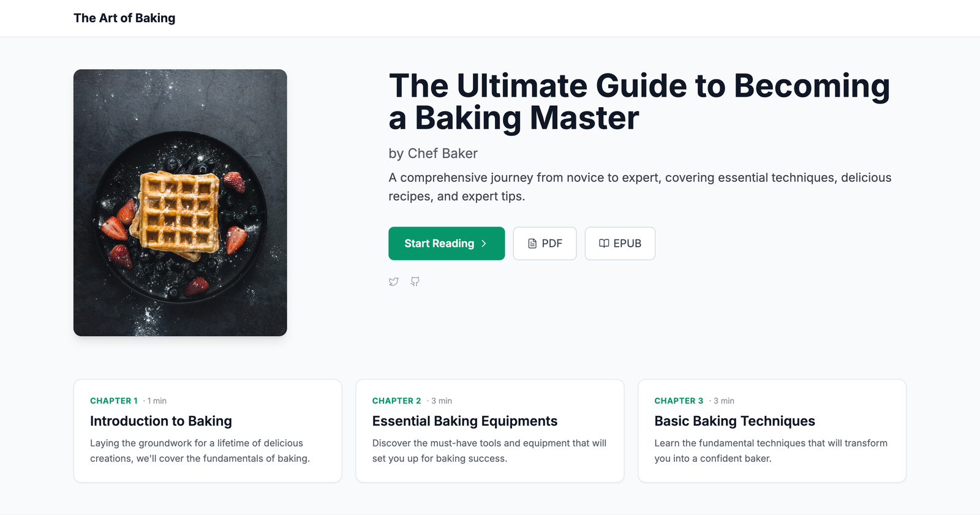Click Chapter 1 description about laying groundwork

pos(200,451)
